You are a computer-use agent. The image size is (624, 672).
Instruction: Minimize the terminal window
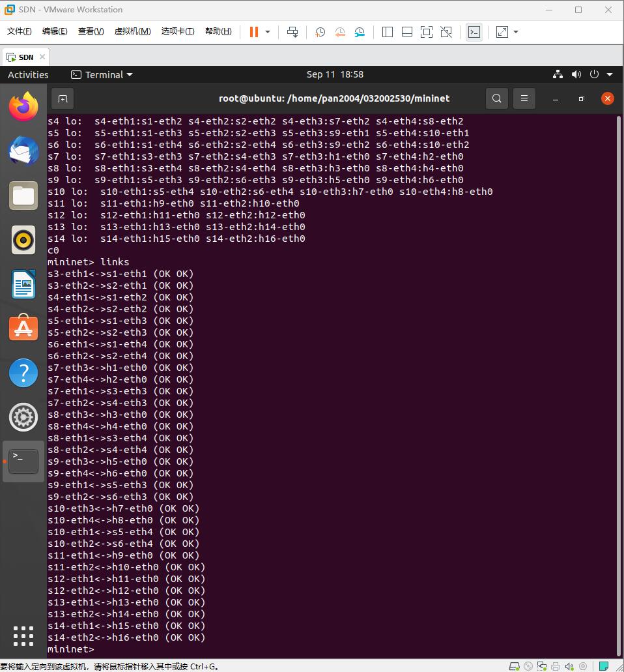(x=556, y=99)
